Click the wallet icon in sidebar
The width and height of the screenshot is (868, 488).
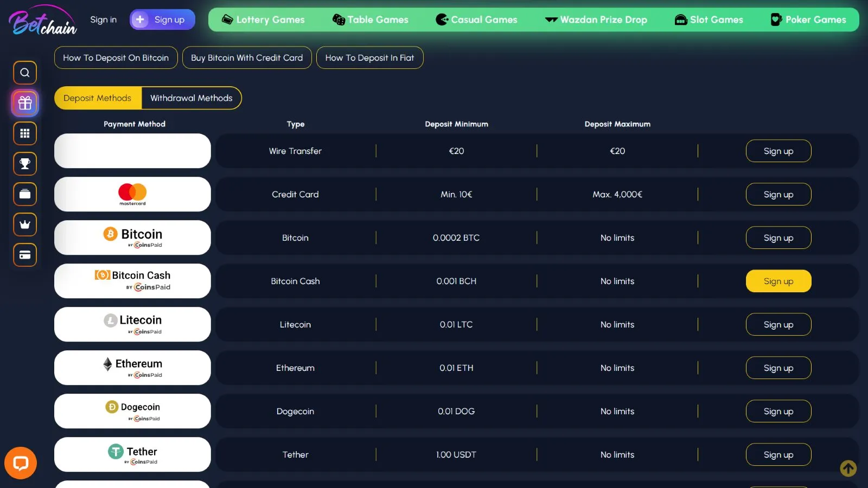pos(25,194)
